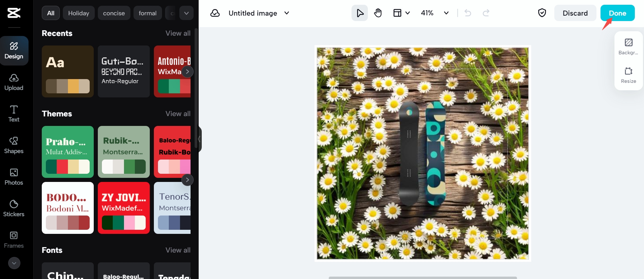This screenshot has height=279, width=644.
Task: Open the Background tool
Action: [x=628, y=47]
